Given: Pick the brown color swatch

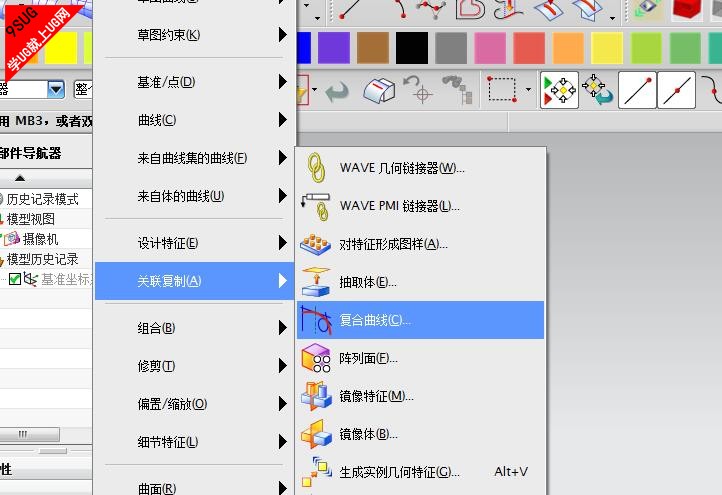Looking at the screenshot, I should pos(373,48).
